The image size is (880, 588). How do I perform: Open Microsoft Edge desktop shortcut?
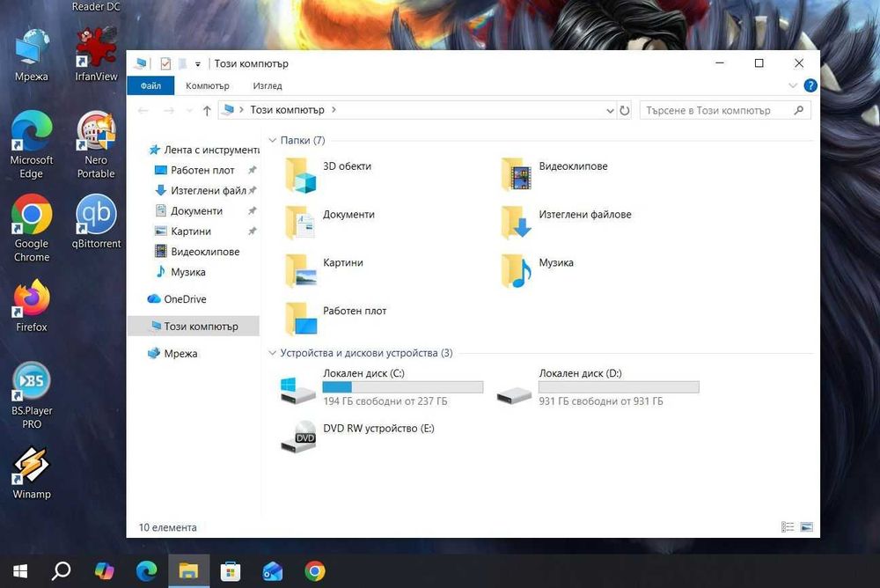click(32, 145)
